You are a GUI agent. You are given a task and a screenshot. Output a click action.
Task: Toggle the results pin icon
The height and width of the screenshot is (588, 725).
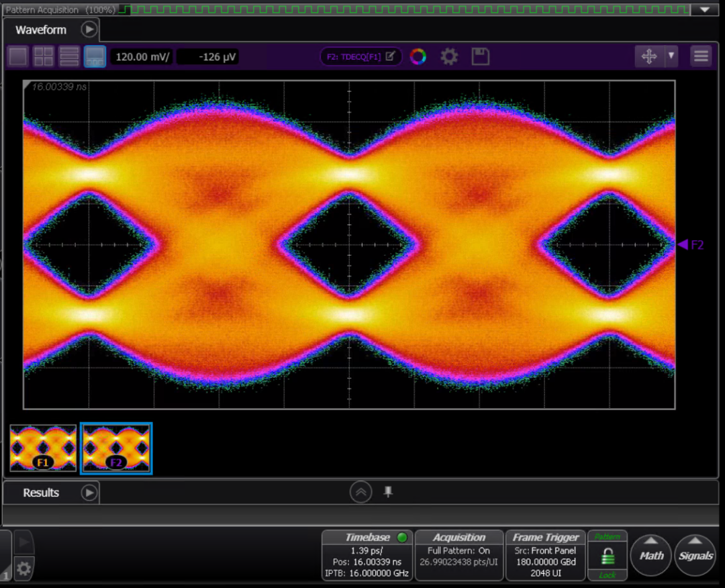tap(389, 492)
